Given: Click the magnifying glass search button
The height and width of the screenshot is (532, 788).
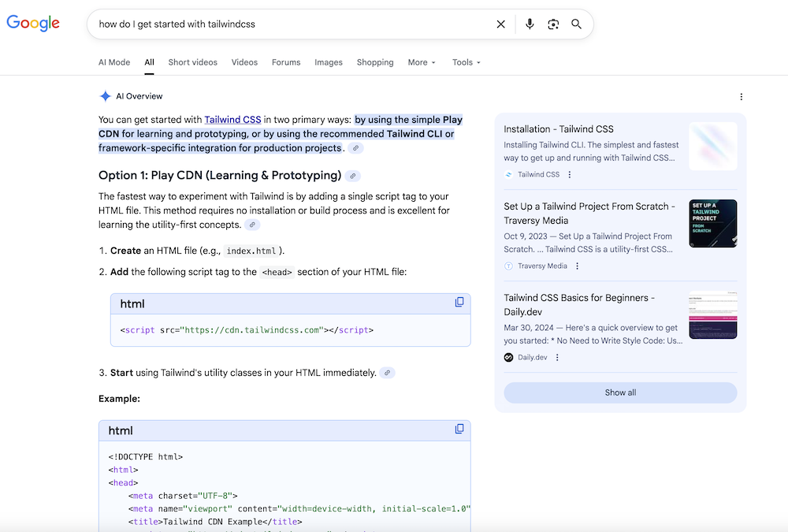Looking at the screenshot, I should pos(577,24).
